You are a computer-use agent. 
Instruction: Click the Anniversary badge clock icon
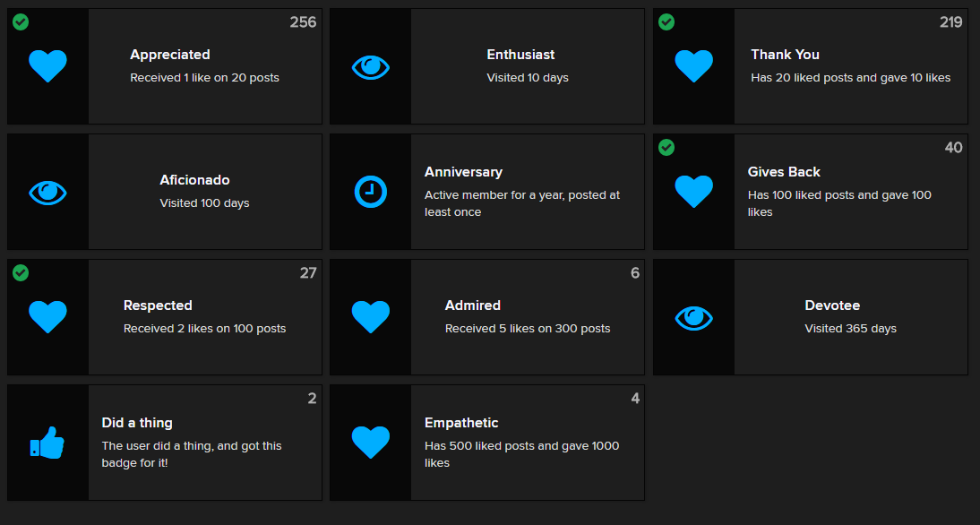[371, 192]
